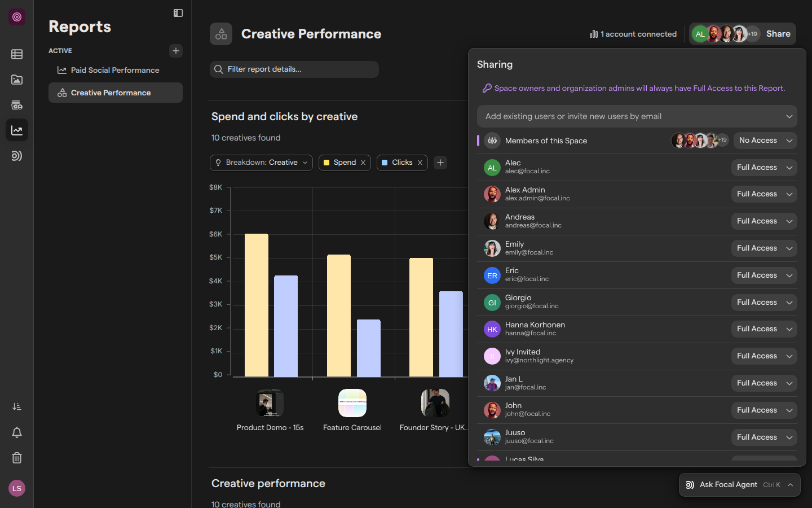Add a new active report

click(176, 51)
